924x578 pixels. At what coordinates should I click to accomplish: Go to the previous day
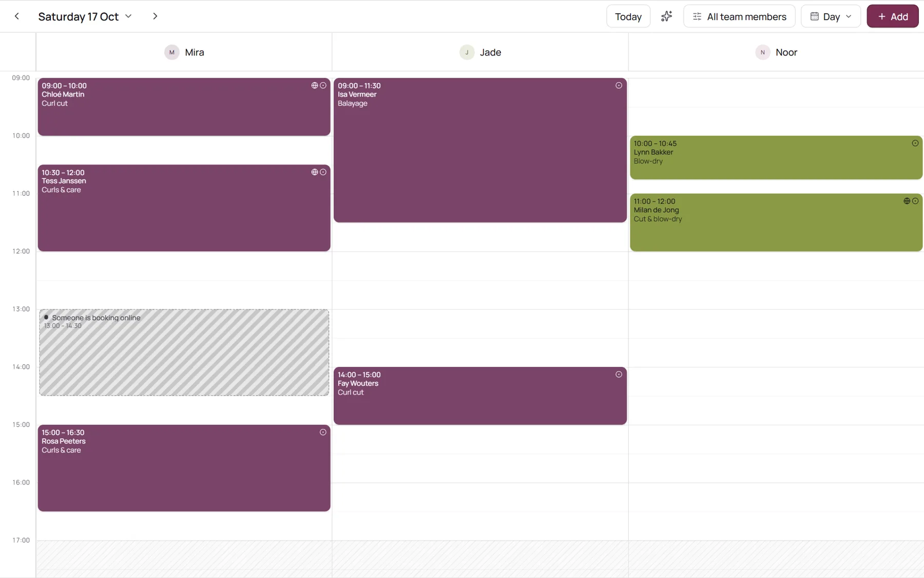[x=17, y=16]
